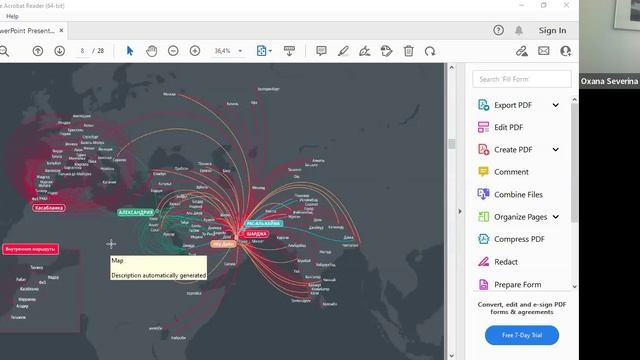The height and width of the screenshot is (360, 640).
Task: Click the green Alexandria label on map
Action: click(x=136, y=212)
